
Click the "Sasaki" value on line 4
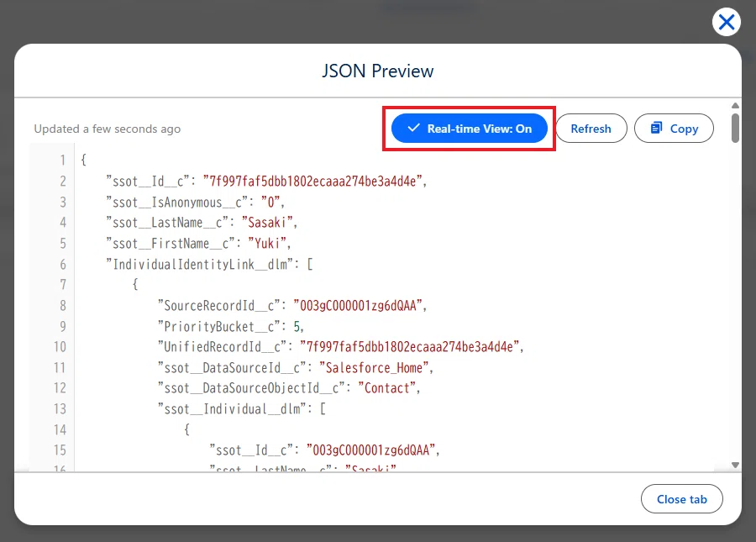267,223
